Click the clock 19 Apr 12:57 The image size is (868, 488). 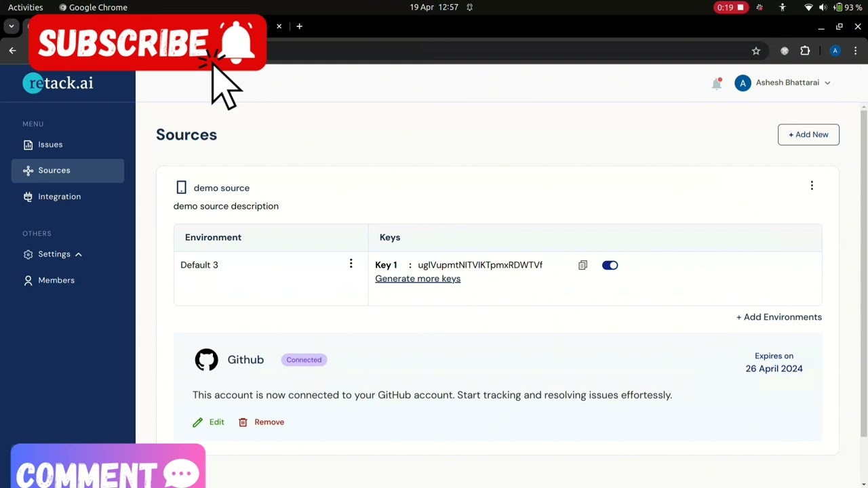point(434,7)
